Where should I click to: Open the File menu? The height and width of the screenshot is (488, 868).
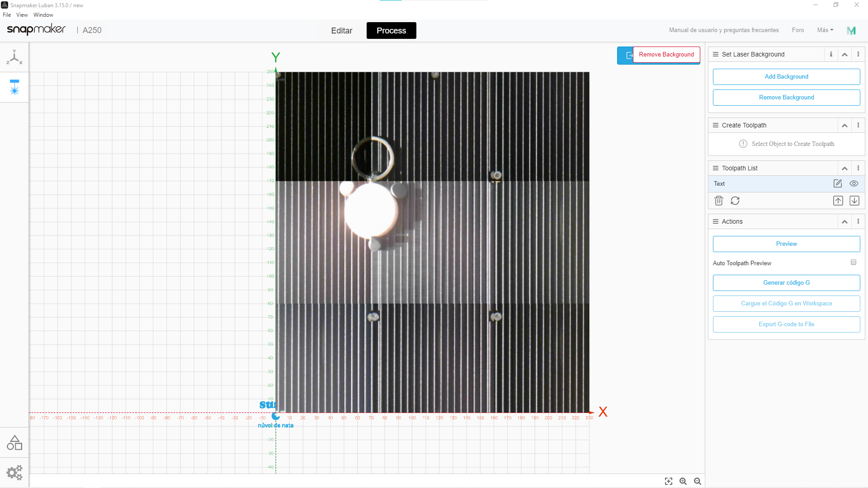[x=7, y=14]
